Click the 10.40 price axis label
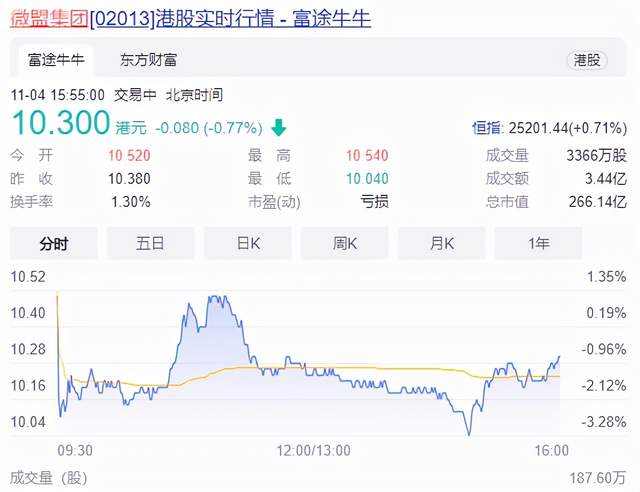Viewport: 640px width, 492px height. (x=28, y=313)
